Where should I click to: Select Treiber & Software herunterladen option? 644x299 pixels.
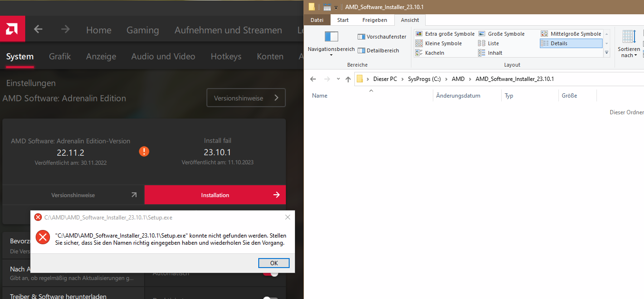coord(59,296)
